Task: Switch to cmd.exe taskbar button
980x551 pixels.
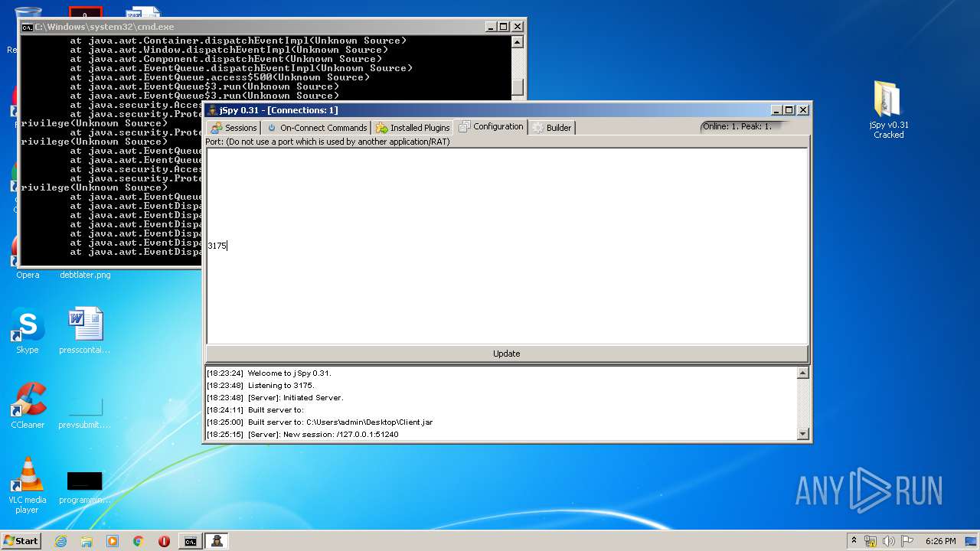Action: [x=190, y=541]
